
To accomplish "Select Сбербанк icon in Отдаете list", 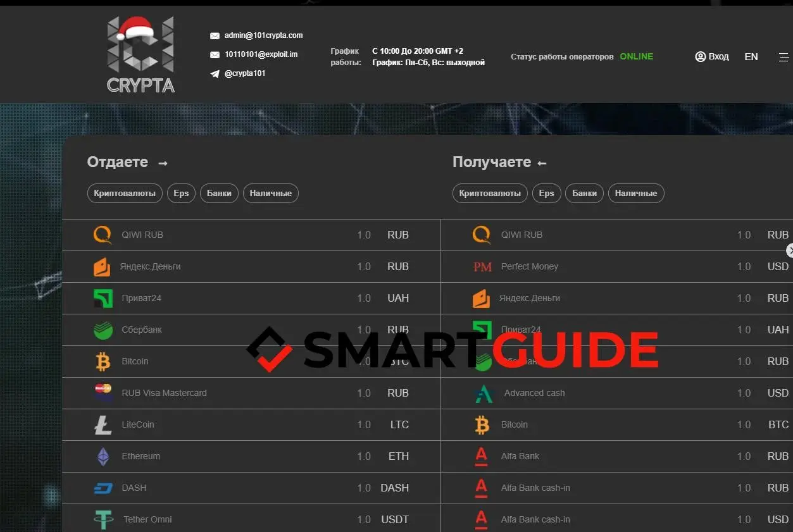I will pyautogui.click(x=103, y=330).
